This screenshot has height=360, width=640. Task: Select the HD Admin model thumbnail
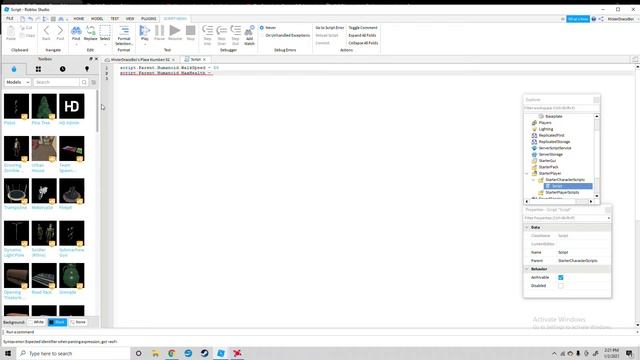pos(72,107)
